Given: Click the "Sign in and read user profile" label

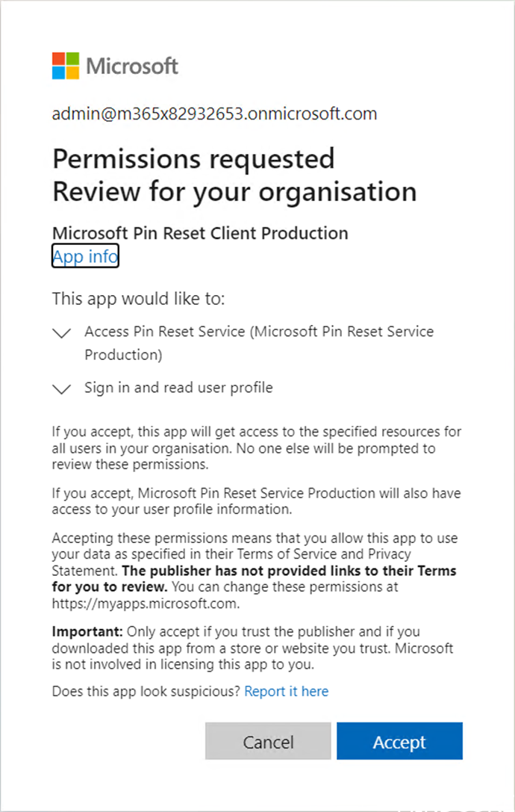Looking at the screenshot, I should point(178,388).
